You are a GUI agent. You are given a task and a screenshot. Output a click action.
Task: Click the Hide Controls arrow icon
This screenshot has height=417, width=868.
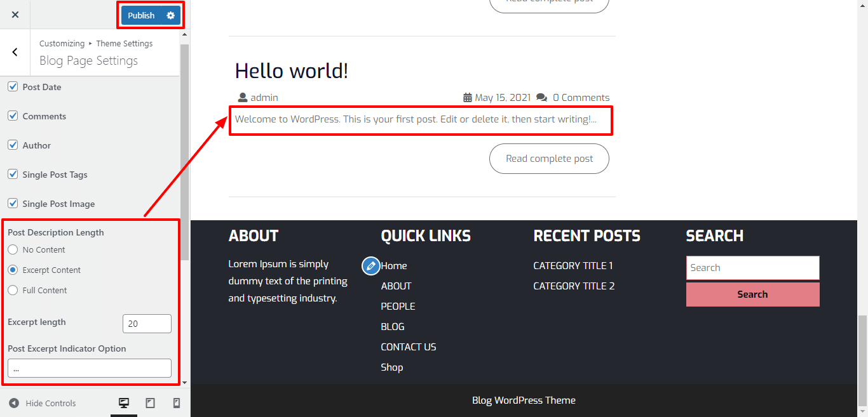pos(14,403)
